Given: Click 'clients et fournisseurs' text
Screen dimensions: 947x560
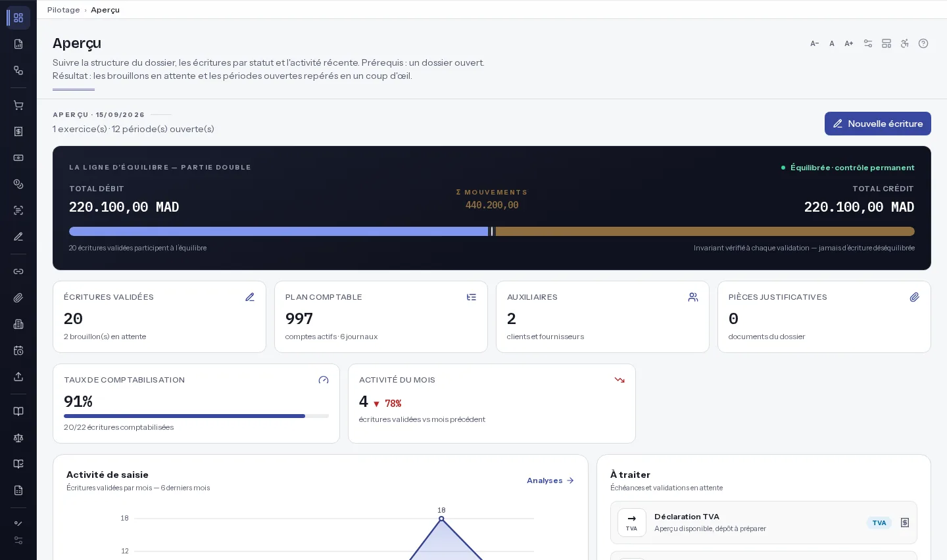Looking at the screenshot, I should pos(545,337).
